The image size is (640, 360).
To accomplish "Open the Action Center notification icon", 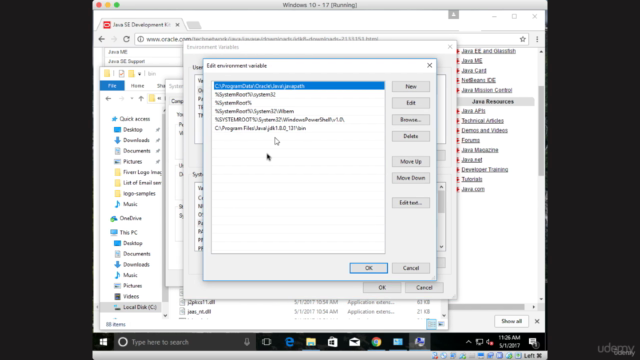I will (533, 342).
